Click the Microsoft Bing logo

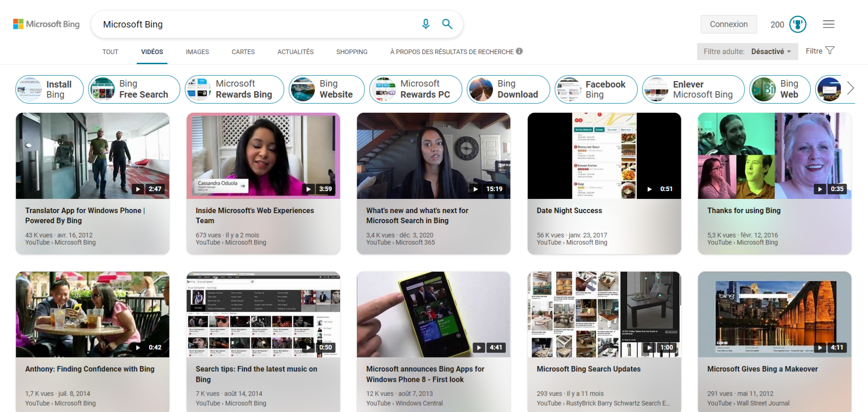46,24
